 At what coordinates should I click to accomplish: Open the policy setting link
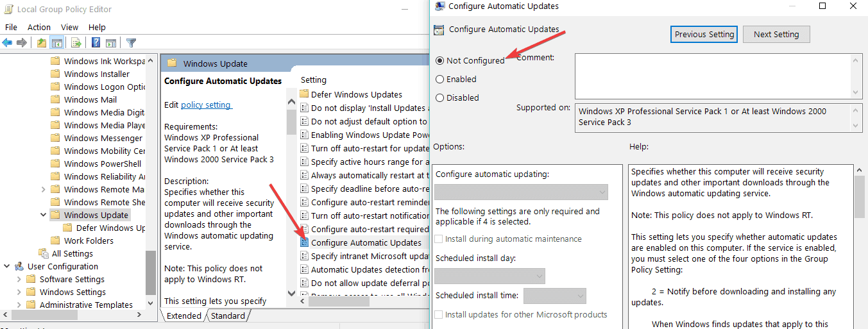tap(206, 105)
